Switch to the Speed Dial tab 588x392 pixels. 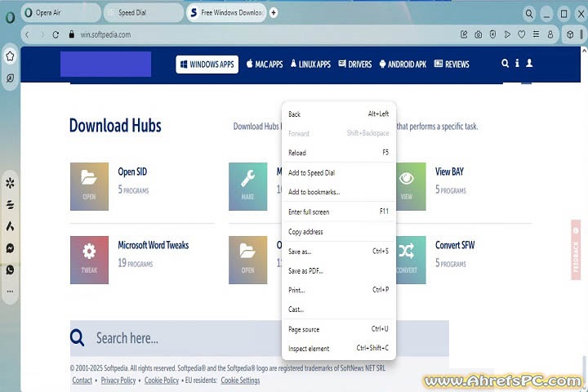click(144, 13)
